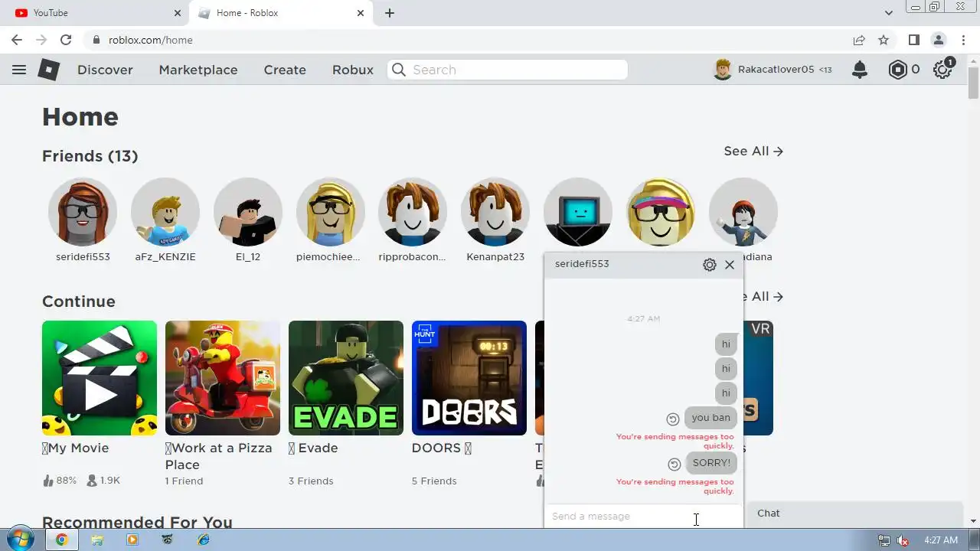
Task: Share this page from the address bar
Action: 859,40
